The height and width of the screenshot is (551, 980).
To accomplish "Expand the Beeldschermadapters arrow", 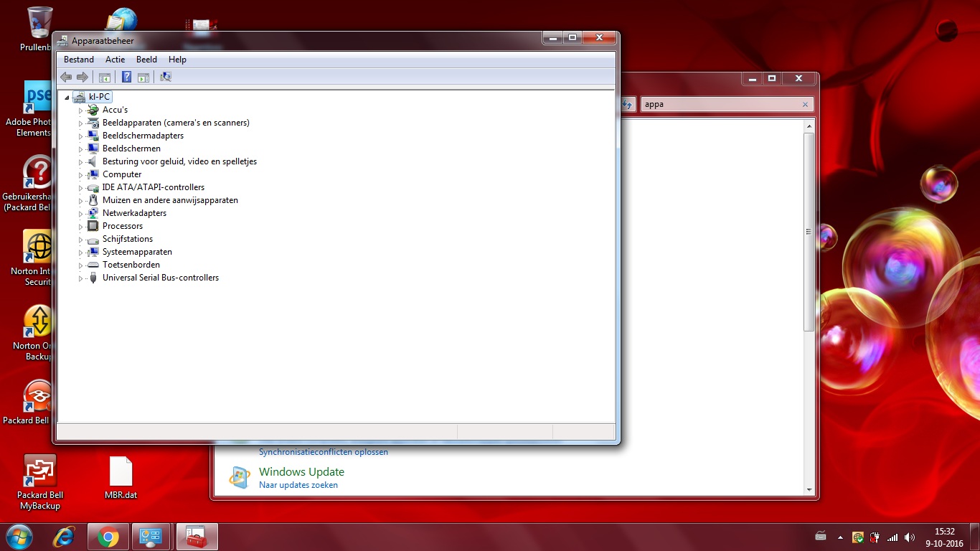I will click(80, 136).
